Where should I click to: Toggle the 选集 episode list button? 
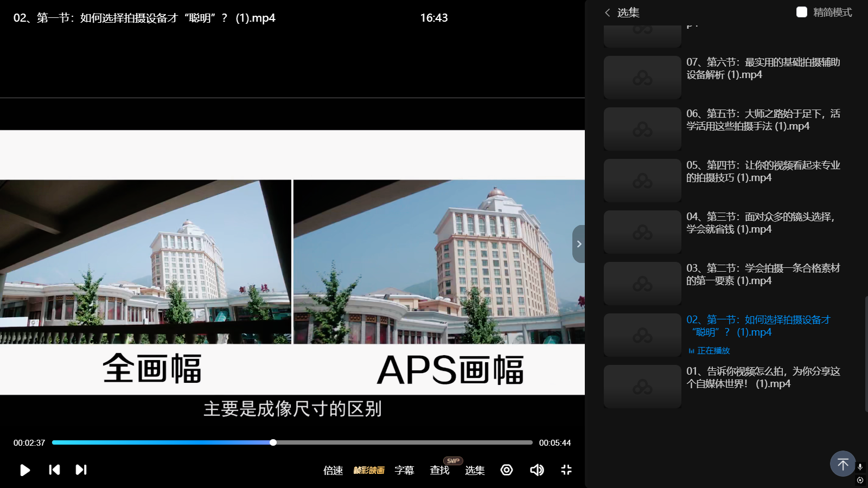tap(475, 470)
